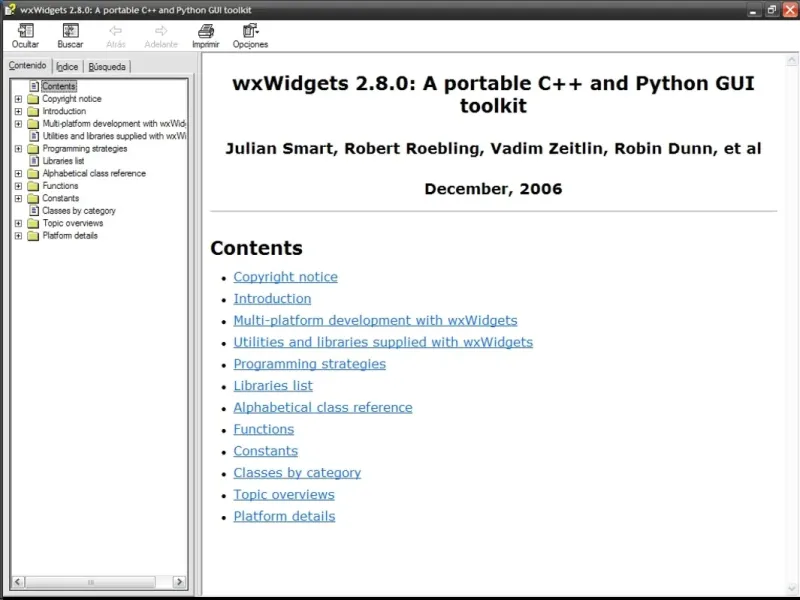This screenshot has height=600, width=800.
Task: Click tree horizontal scrollbar right arrow
Action: click(x=179, y=582)
